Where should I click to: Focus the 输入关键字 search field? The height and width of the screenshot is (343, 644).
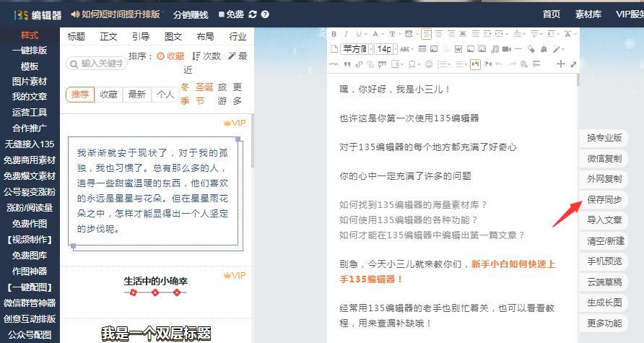pyautogui.click(x=97, y=64)
